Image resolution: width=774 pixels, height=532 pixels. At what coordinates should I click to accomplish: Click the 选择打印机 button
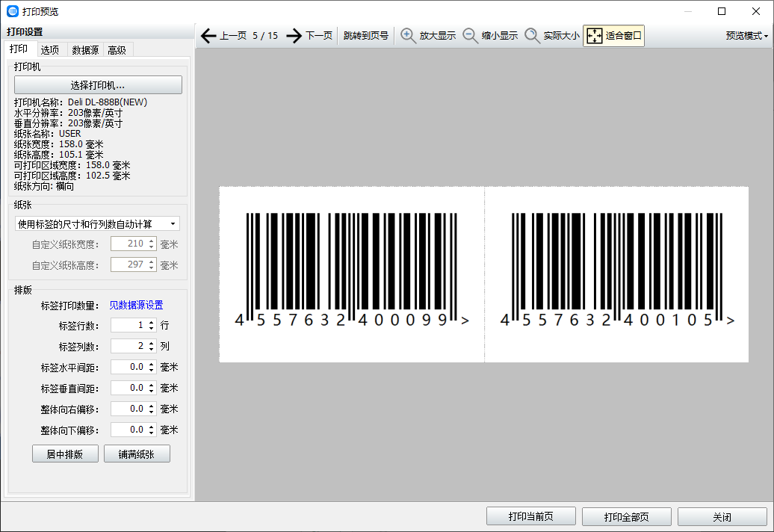click(x=98, y=85)
